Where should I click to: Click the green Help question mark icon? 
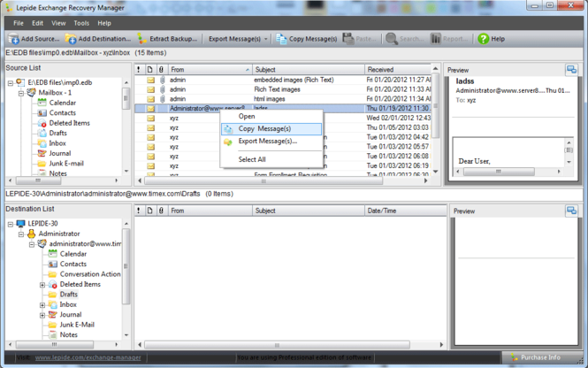pyautogui.click(x=484, y=39)
